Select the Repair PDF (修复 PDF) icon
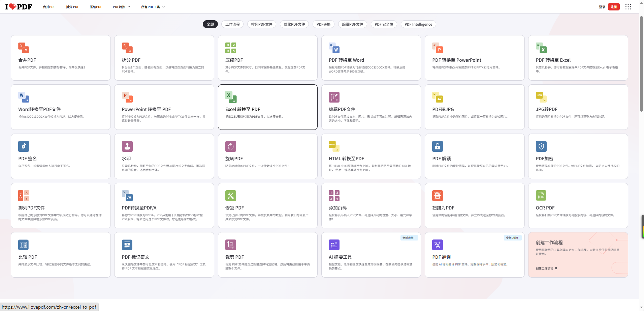 click(230, 196)
